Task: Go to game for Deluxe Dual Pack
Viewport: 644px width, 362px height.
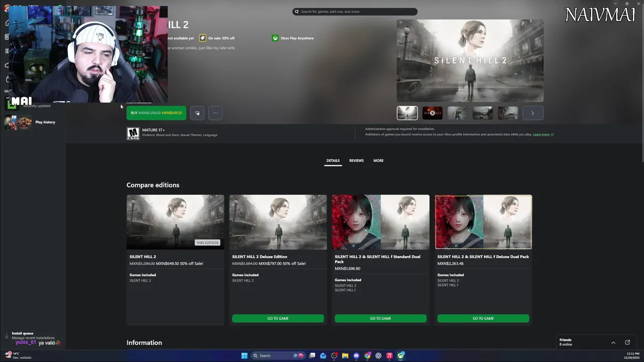Action: (x=483, y=318)
